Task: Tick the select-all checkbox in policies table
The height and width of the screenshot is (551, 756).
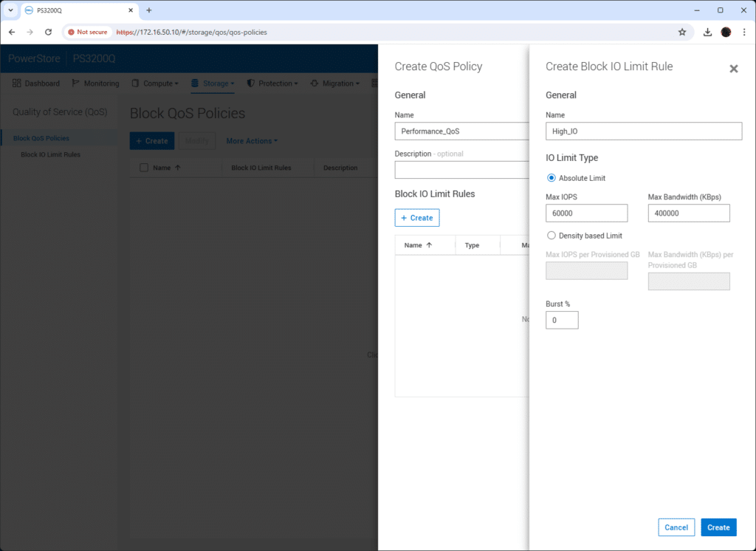Action: (x=144, y=168)
